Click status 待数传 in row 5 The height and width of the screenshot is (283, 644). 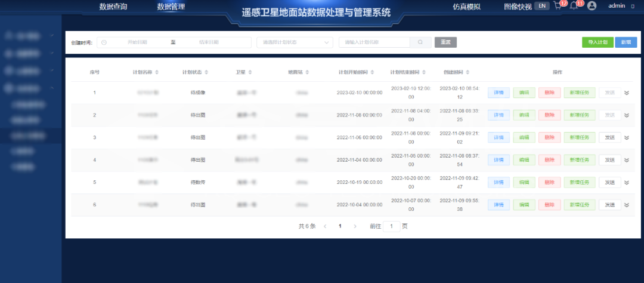[x=197, y=182]
